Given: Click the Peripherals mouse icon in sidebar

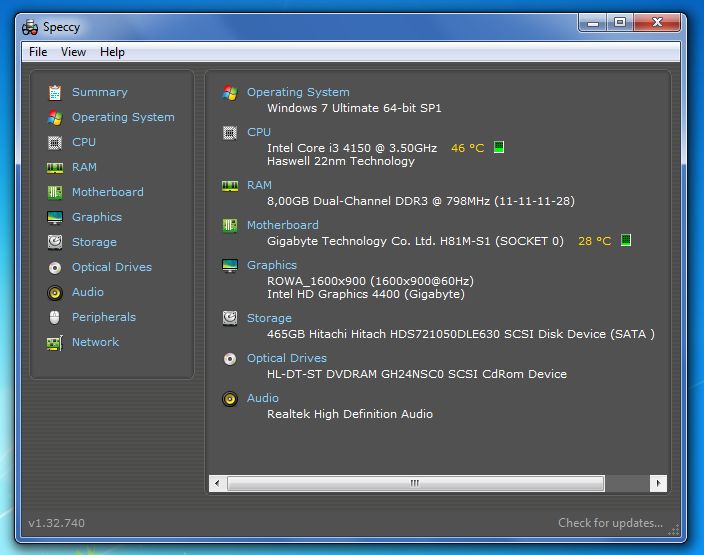Looking at the screenshot, I should pos(54,317).
